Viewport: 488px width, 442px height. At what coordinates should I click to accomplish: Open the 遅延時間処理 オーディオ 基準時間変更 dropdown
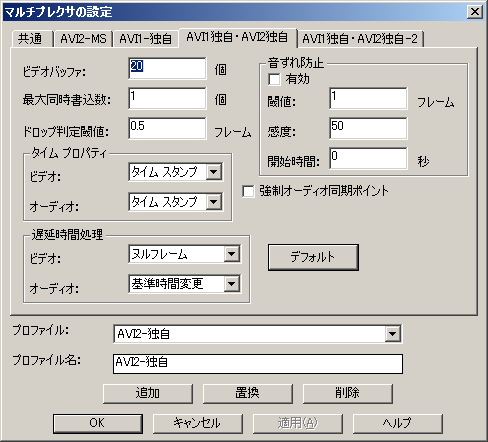(232, 284)
